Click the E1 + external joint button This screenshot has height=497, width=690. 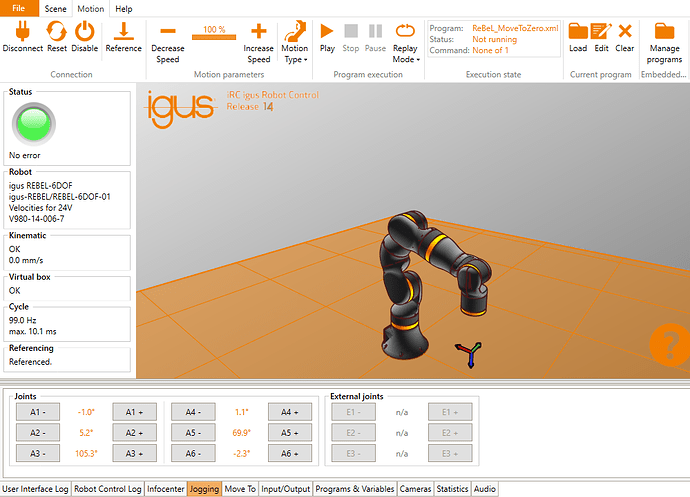tap(450, 412)
